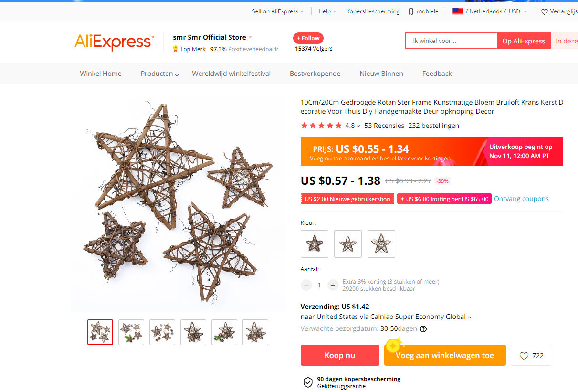Click the Top Merk medal badge icon

click(x=176, y=49)
